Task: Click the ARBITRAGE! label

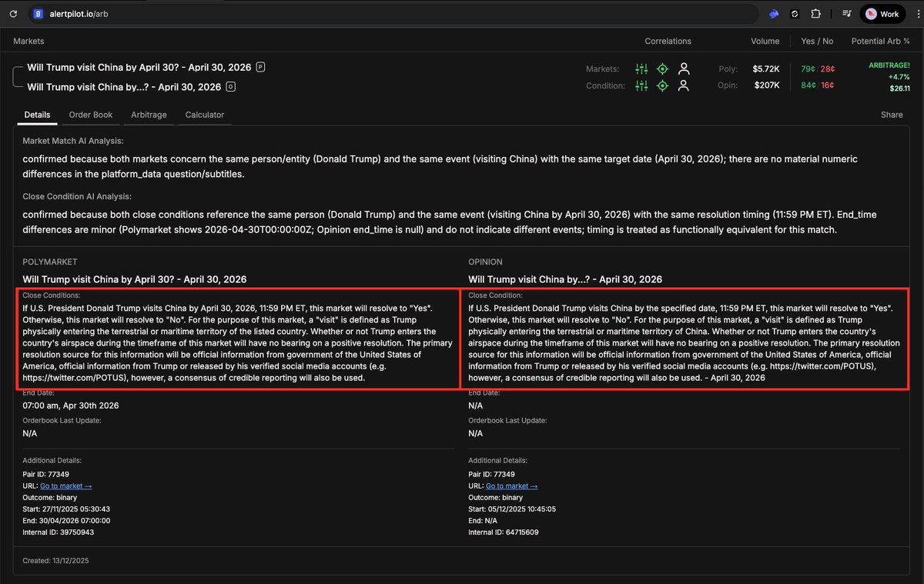Action: (x=889, y=65)
